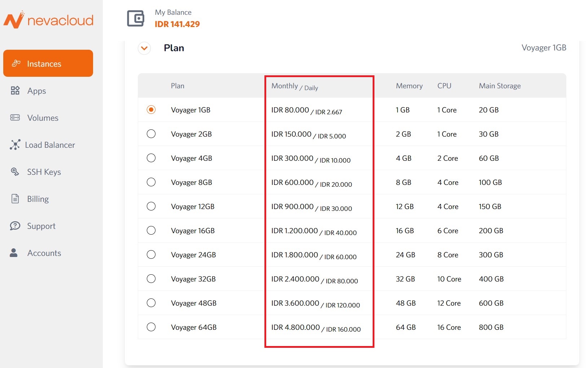Switch to the Accounts section
The height and width of the screenshot is (368, 588).
point(44,253)
